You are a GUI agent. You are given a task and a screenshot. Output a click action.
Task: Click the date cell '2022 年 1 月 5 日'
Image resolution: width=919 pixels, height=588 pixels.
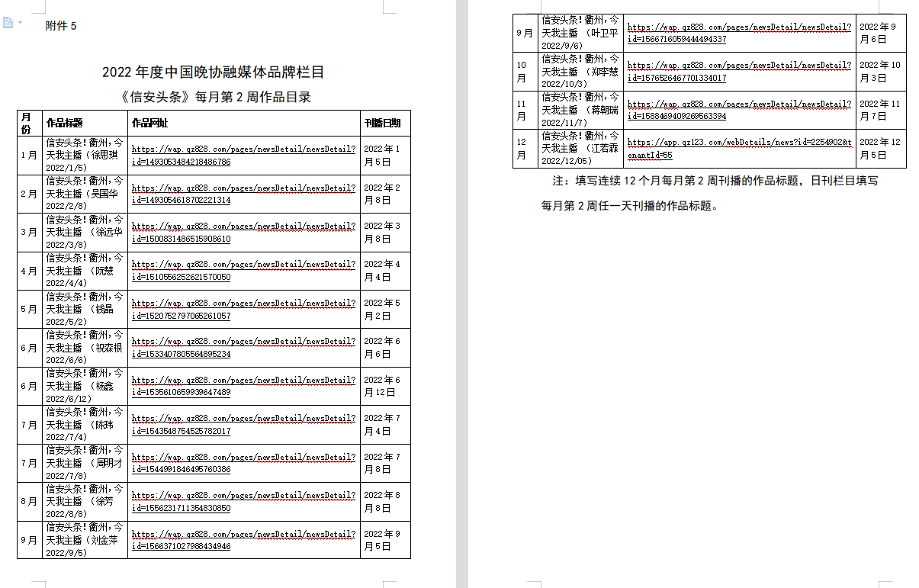pyautogui.click(x=385, y=156)
